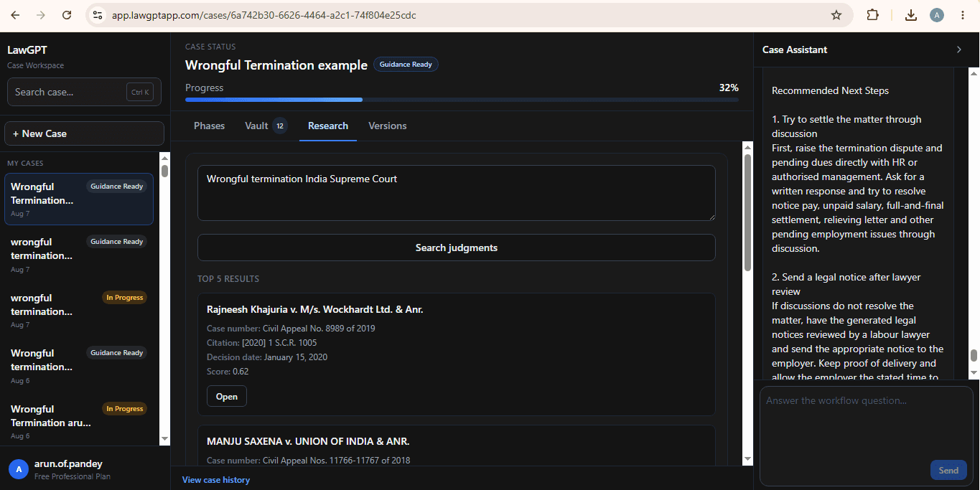This screenshot has width=980, height=490.
Task: Click Free Professional Plan label
Action: tap(73, 476)
